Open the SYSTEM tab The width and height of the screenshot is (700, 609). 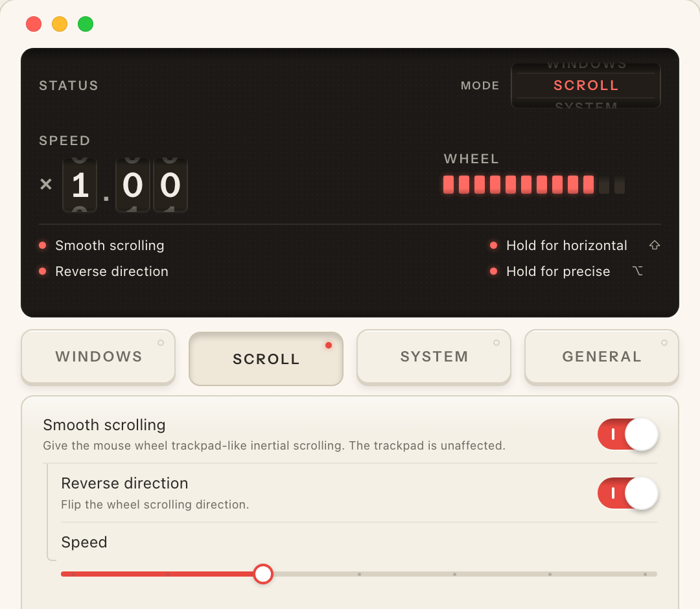(x=434, y=356)
